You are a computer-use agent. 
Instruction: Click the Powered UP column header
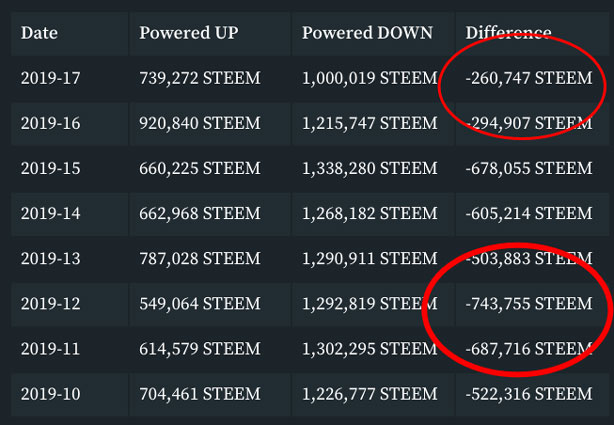pyautogui.click(x=189, y=33)
